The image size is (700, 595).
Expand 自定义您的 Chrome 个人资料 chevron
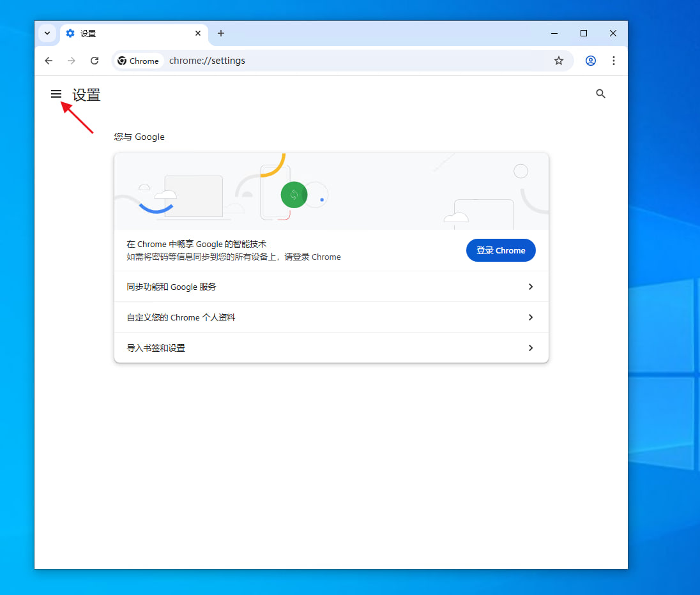(530, 317)
